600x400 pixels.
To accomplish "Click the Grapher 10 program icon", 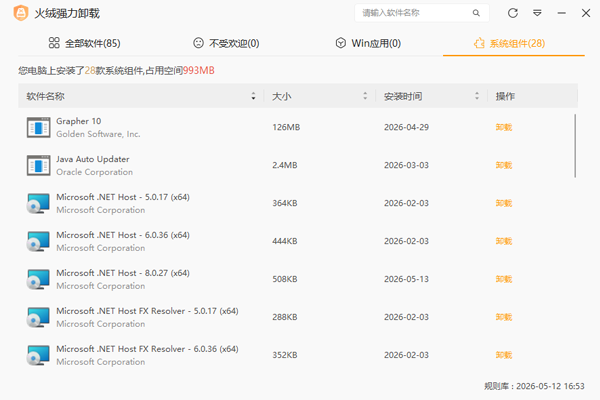I will click(x=38, y=127).
